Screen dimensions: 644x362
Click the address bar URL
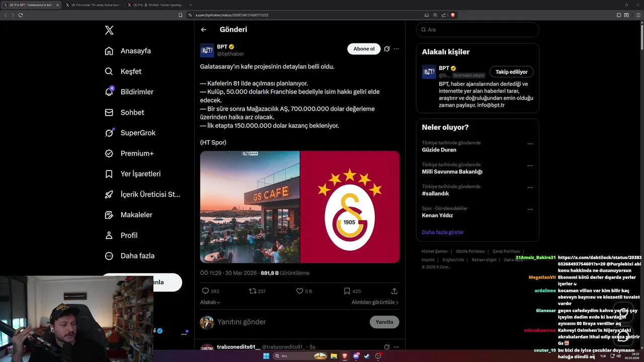point(231,15)
